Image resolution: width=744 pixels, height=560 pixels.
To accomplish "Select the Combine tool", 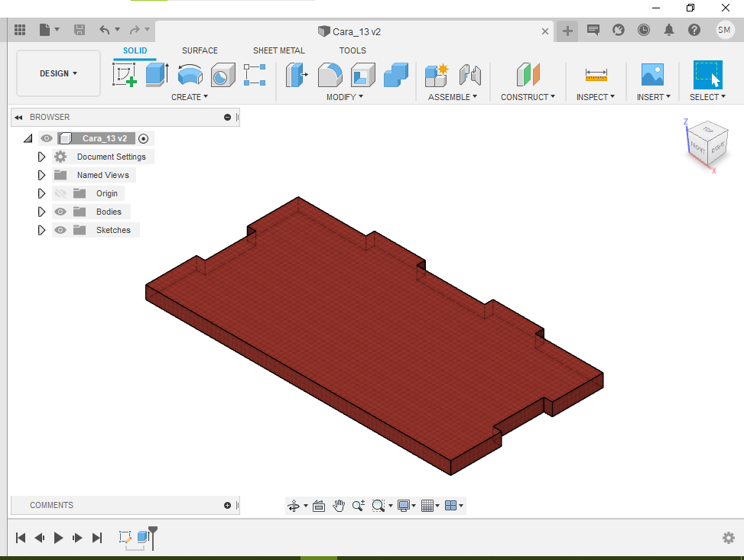I will pos(396,74).
